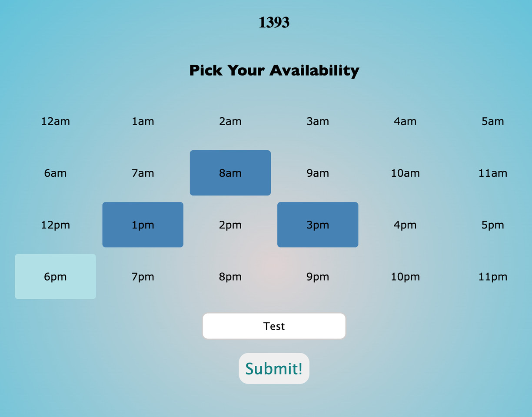Toggle 4pm availability

[x=405, y=225]
